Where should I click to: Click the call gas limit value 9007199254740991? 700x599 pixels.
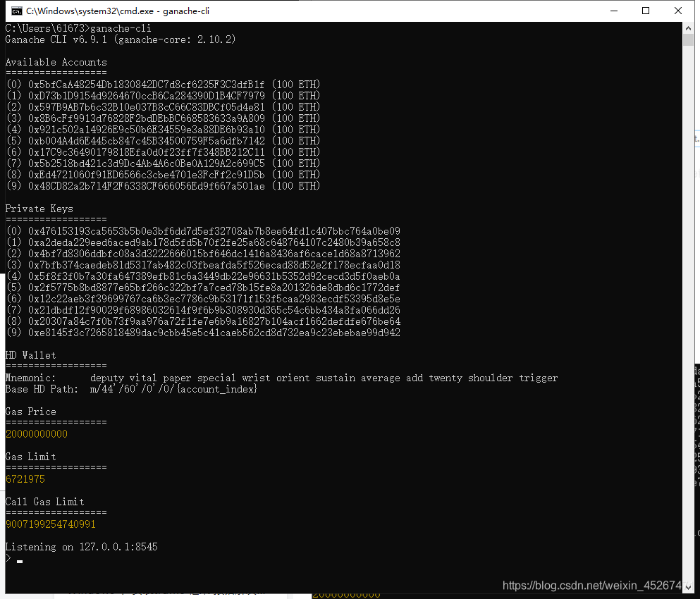tap(51, 524)
